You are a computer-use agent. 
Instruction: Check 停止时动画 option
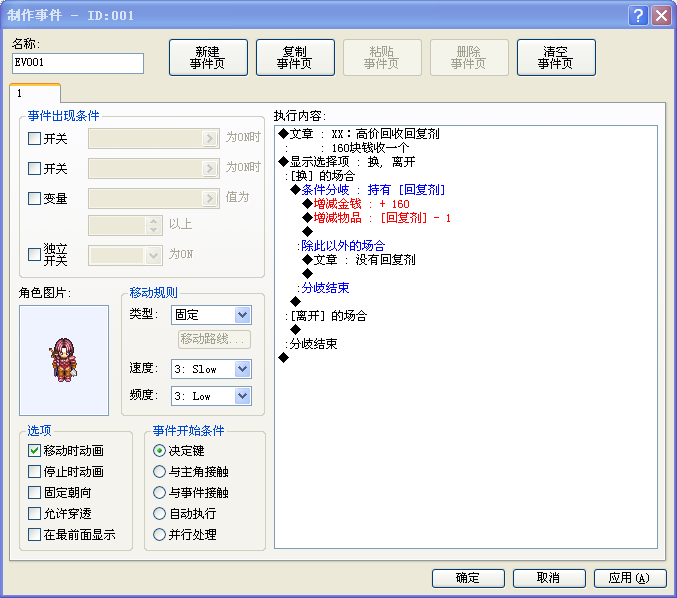click(x=34, y=471)
